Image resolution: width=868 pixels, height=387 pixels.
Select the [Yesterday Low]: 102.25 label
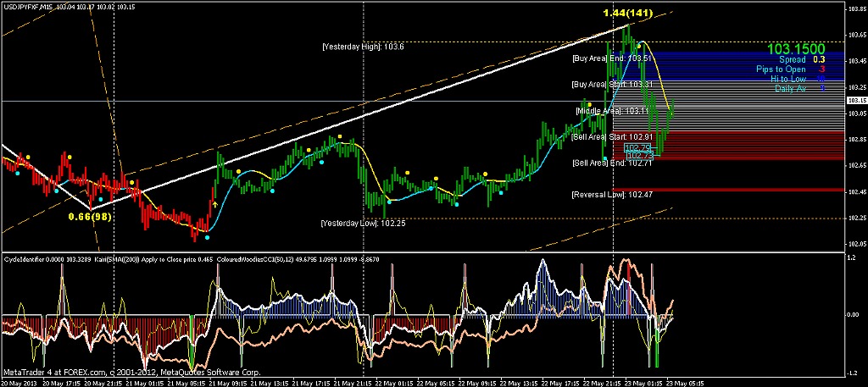[x=363, y=224]
